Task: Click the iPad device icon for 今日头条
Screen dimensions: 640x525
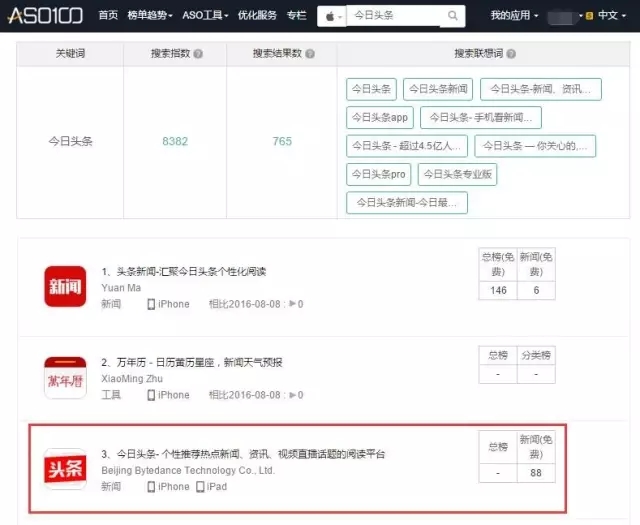Action: (200, 487)
